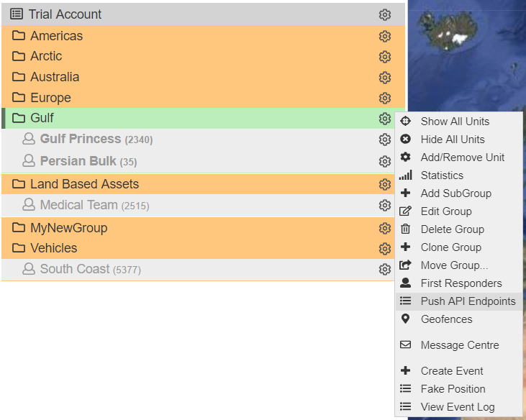Open the Arctic group gear menu
This screenshot has height=420, width=526.
pos(385,57)
